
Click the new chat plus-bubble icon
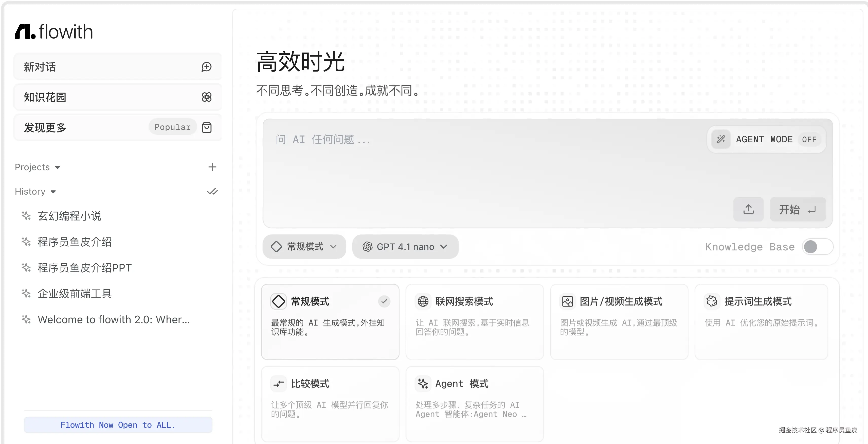(x=206, y=67)
